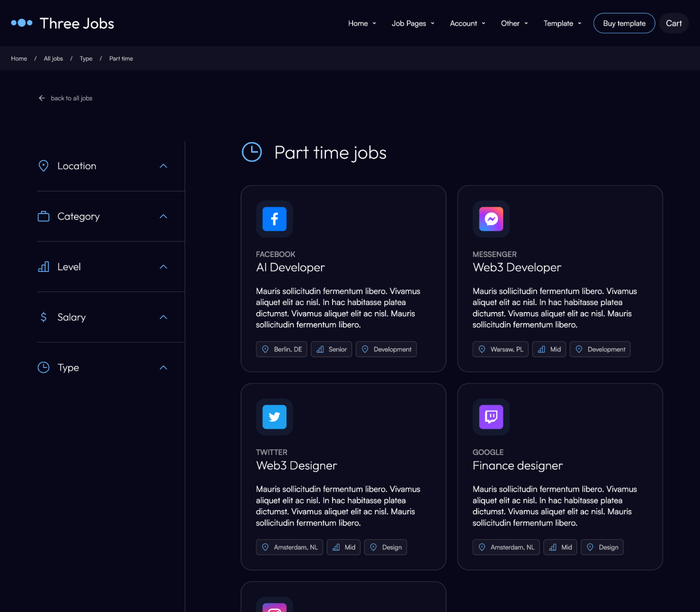This screenshot has width=700, height=612.
Task: Click the Part time jobs heading
Action: (330, 153)
